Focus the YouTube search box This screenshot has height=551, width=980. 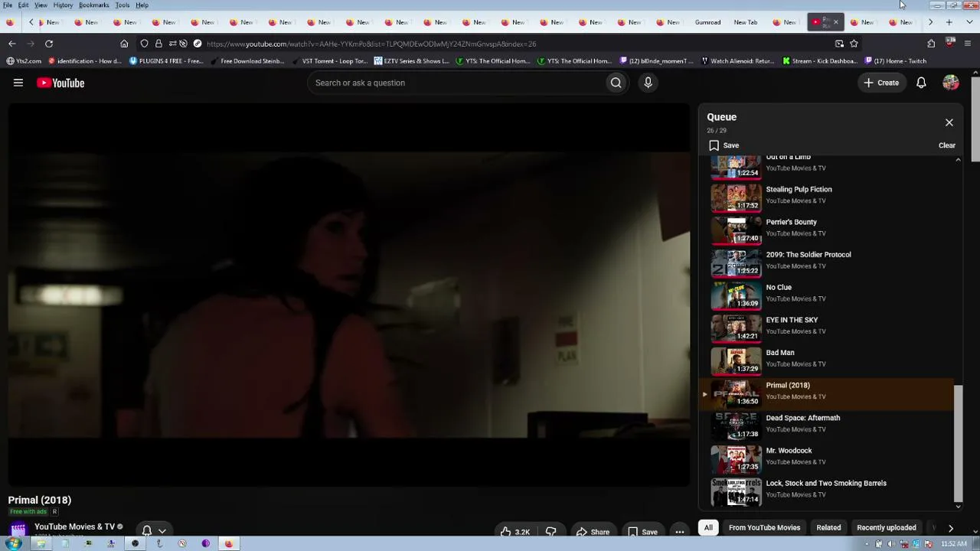(x=456, y=83)
